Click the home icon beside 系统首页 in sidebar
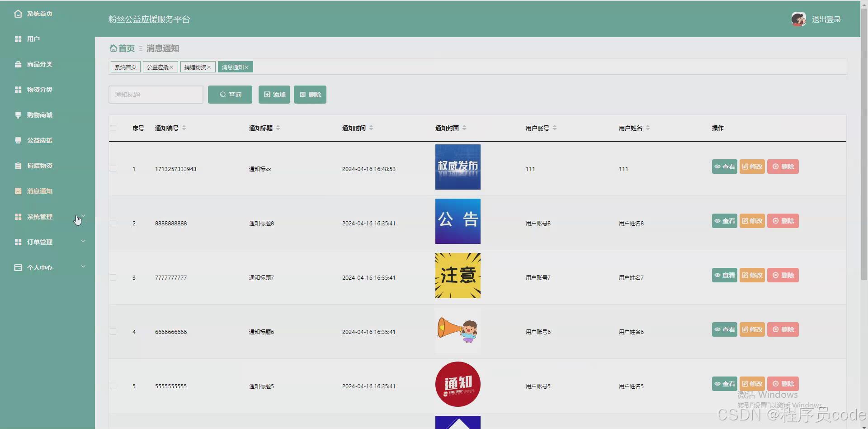The width and height of the screenshot is (868, 429). (x=18, y=14)
